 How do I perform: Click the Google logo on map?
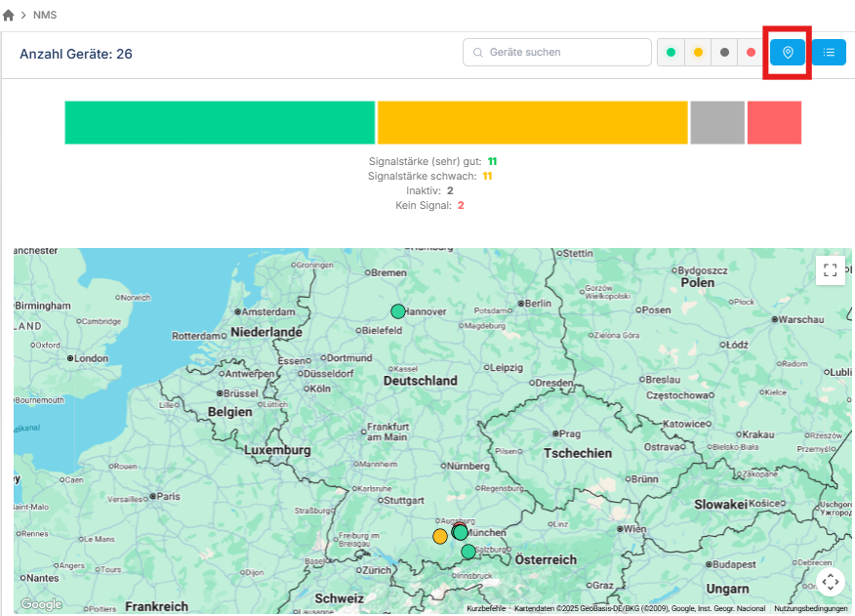41,604
